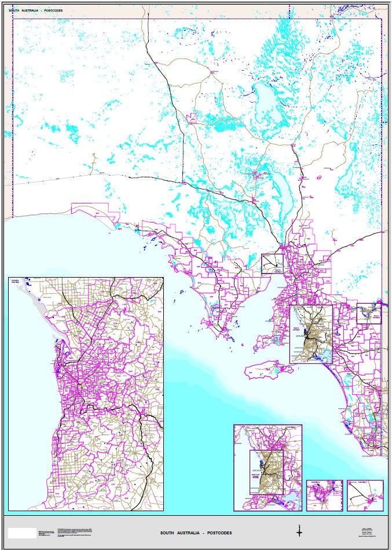Click the top-left South Australia Postcodes title
The width and height of the screenshot is (392, 550).
(x=36, y=10)
